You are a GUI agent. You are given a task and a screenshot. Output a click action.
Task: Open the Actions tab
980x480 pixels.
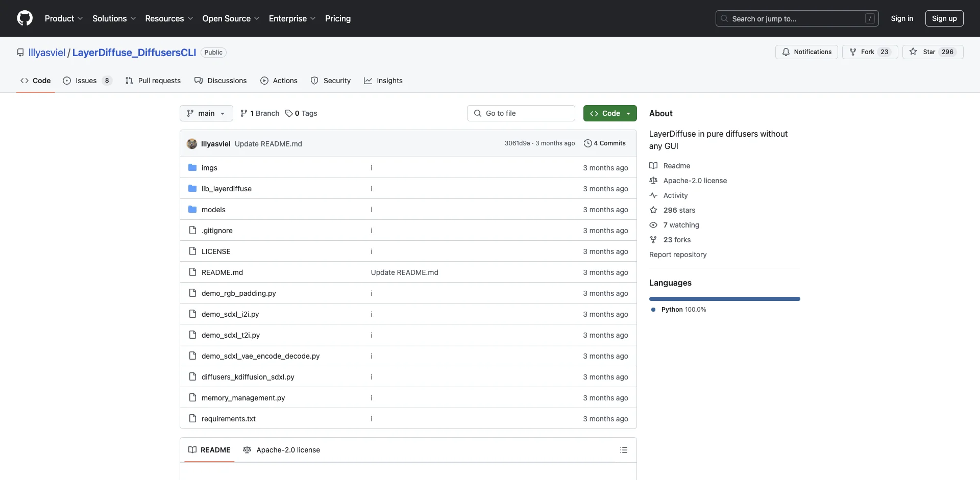tap(279, 81)
